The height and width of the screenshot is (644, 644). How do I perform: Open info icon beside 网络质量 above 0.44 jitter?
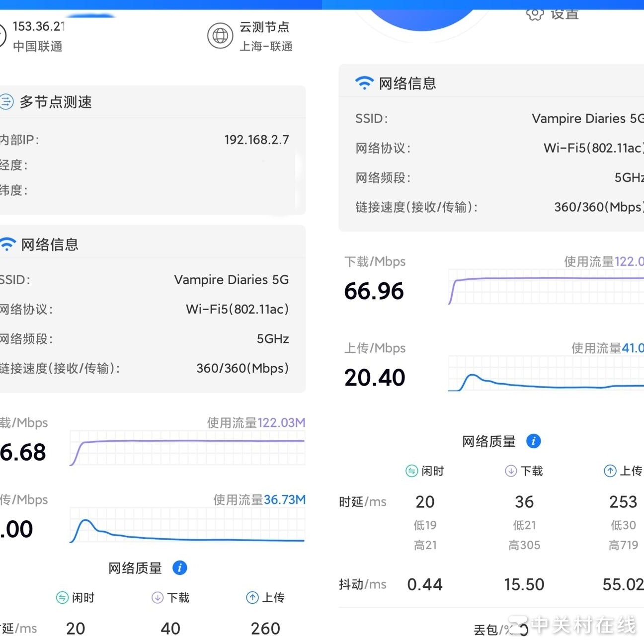(x=533, y=441)
